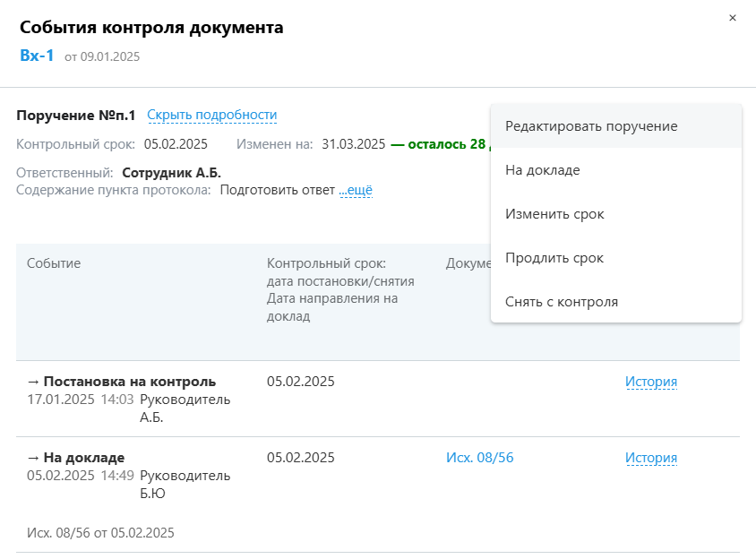Choose На докладе in the dropdown menu
756x559 pixels.
542,170
